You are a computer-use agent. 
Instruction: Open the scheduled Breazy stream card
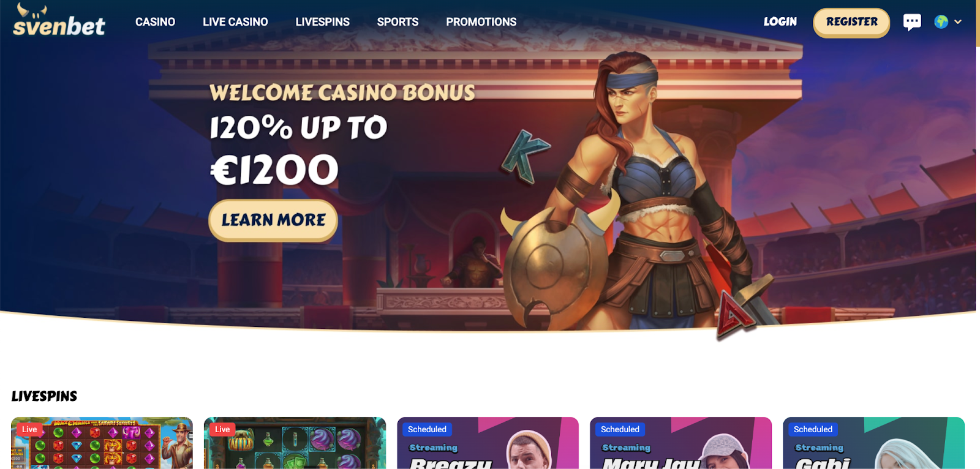[488, 443]
